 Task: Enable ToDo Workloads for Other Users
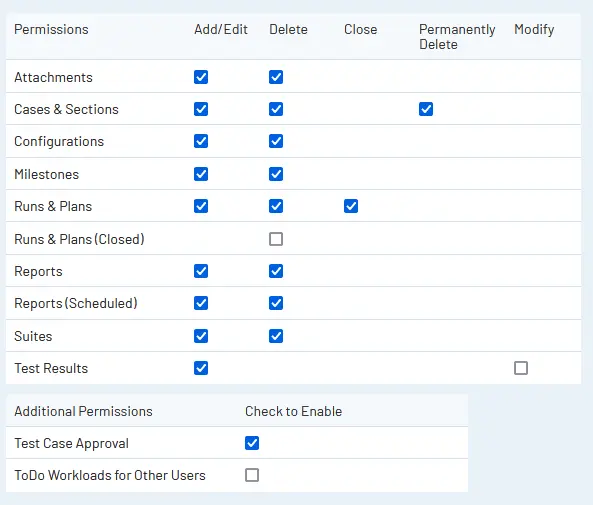pyautogui.click(x=252, y=475)
